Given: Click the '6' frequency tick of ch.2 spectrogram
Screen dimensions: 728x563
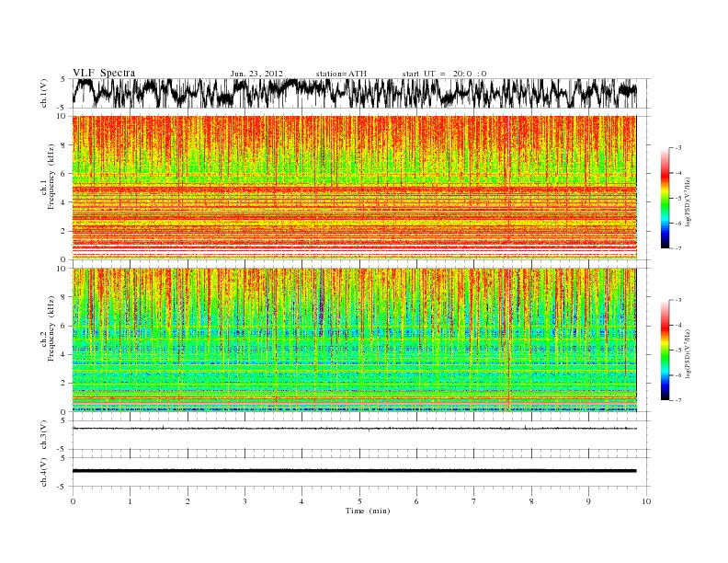Looking at the screenshot, I should [64, 326].
